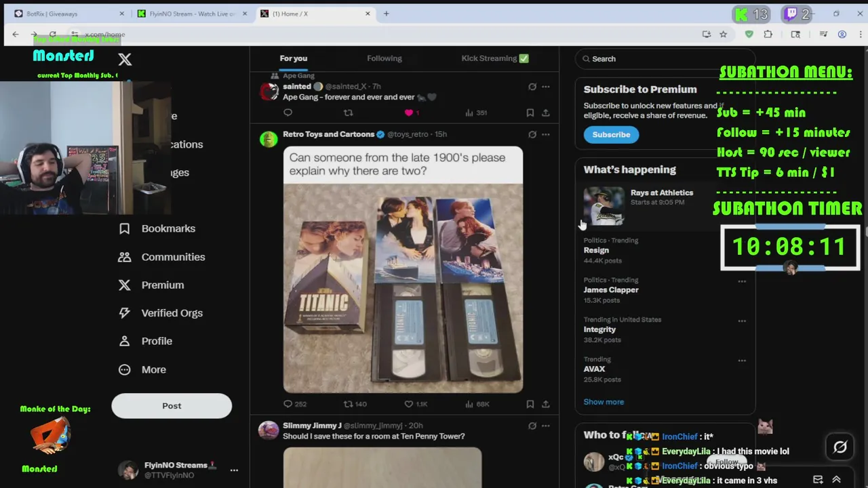868x488 pixels.
Task: Open Profile in the sidebar
Action: [146, 341]
